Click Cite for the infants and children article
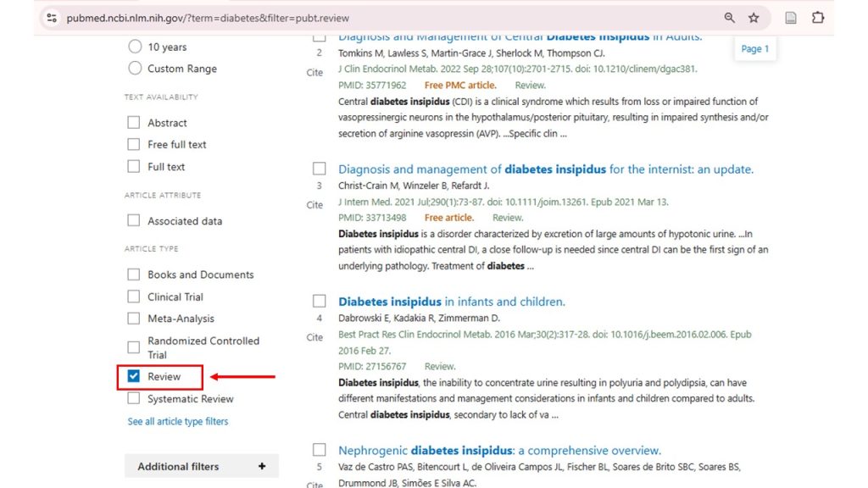 click(314, 336)
